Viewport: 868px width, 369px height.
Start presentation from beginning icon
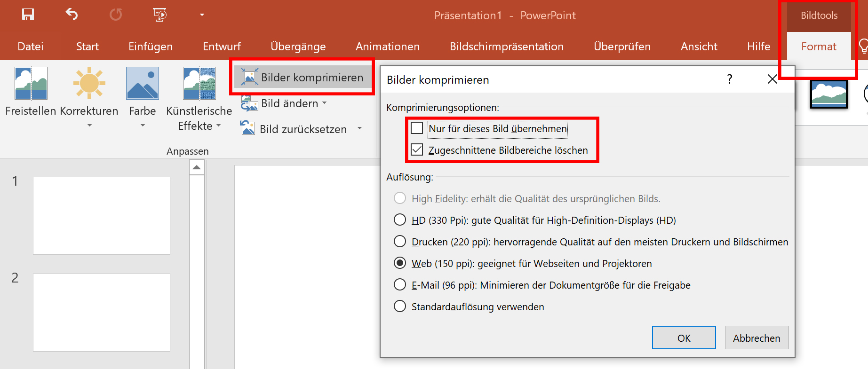[x=160, y=15]
